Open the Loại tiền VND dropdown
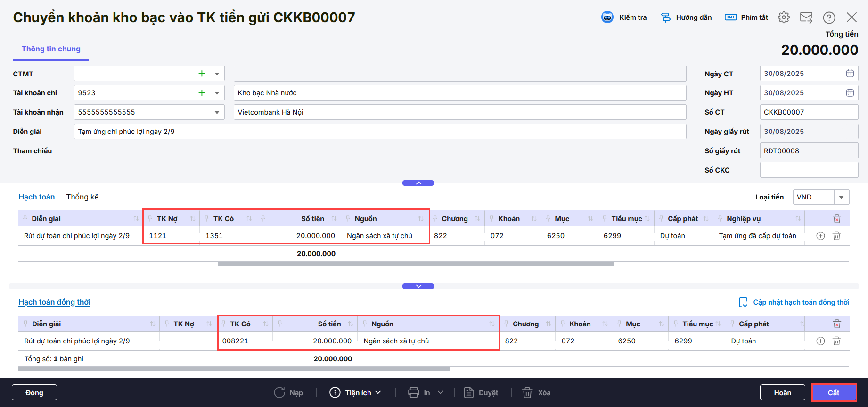 (x=841, y=197)
